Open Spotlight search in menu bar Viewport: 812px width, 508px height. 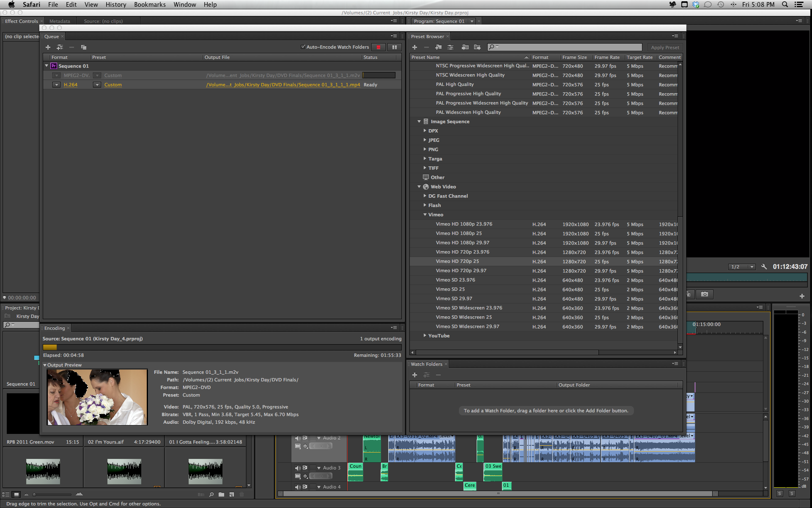785,4
